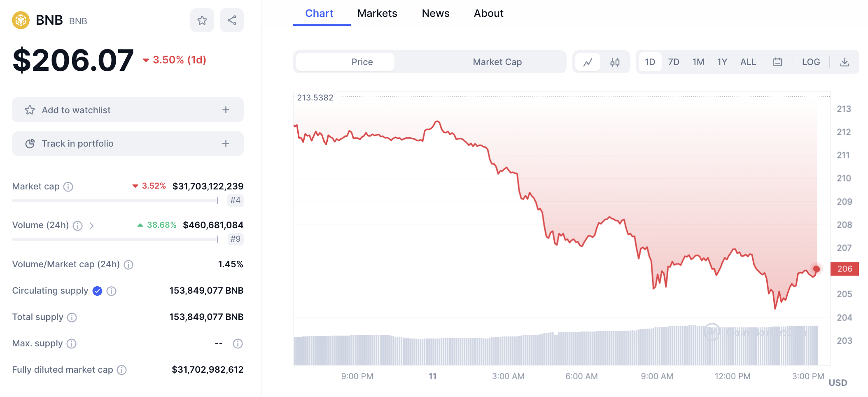Open the News tab
Viewport: 868px width, 397px height.
coord(435,14)
